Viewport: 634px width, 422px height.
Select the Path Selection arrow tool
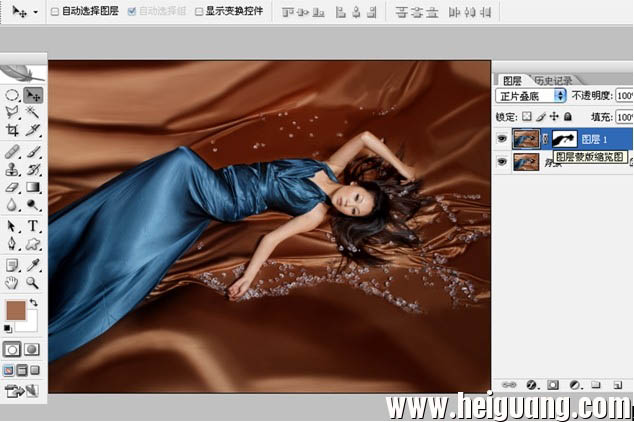click(x=12, y=226)
